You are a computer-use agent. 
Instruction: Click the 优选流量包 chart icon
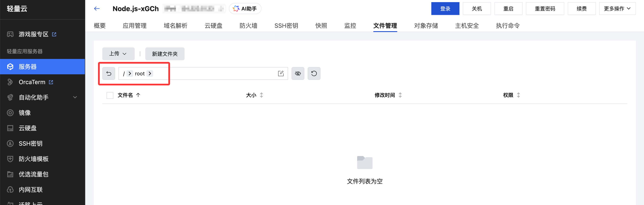10,174
